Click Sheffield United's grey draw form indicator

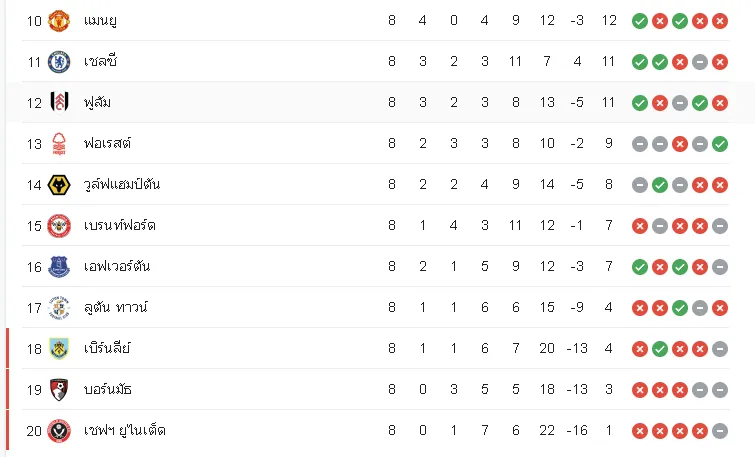click(720, 431)
